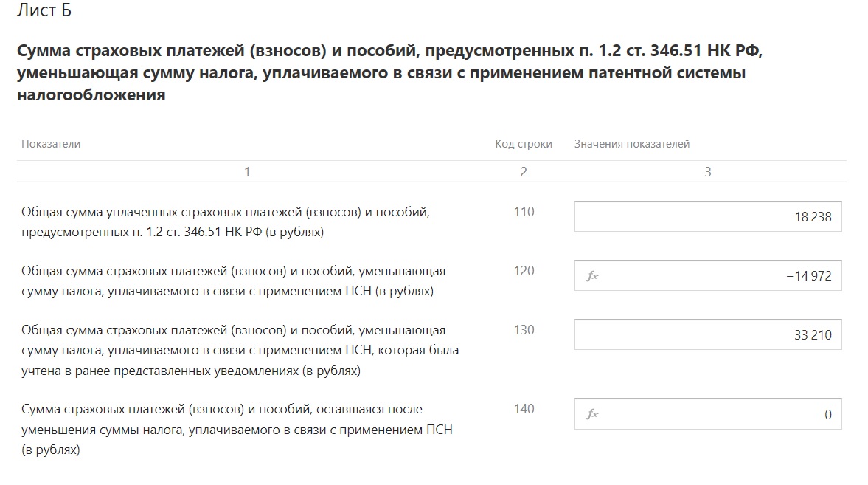Image resolution: width=868 pixels, height=485 pixels.
Task: Click the "Общая сумма уплаченных страховых платежей" label
Action: click(x=226, y=221)
